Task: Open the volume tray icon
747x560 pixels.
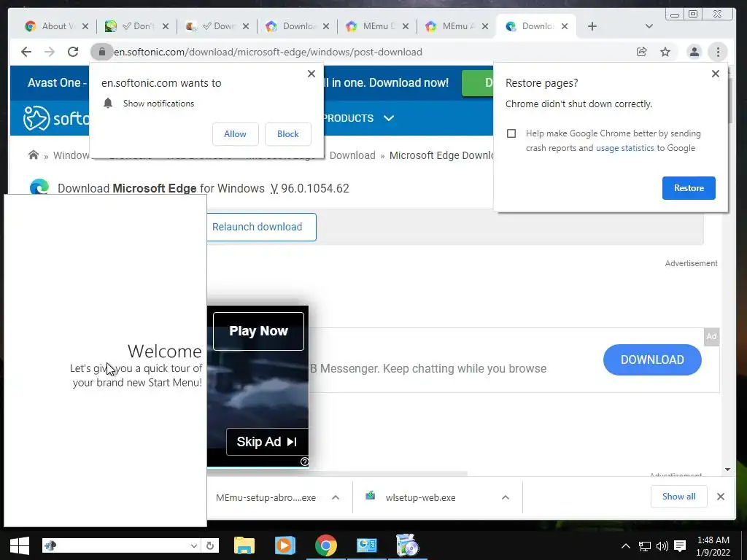Action: [x=662, y=546]
